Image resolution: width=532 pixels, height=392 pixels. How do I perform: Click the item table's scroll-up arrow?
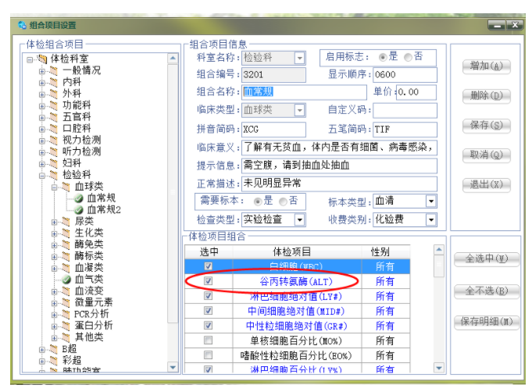(x=439, y=250)
